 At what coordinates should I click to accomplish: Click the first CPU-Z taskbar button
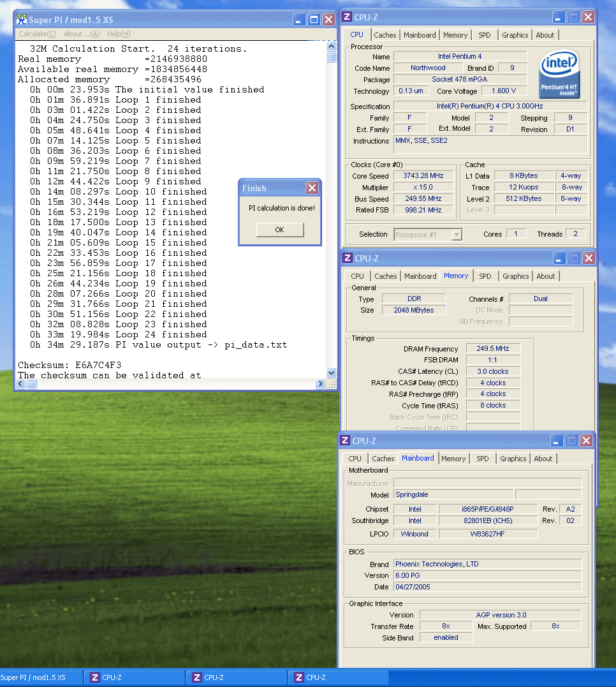[135, 678]
